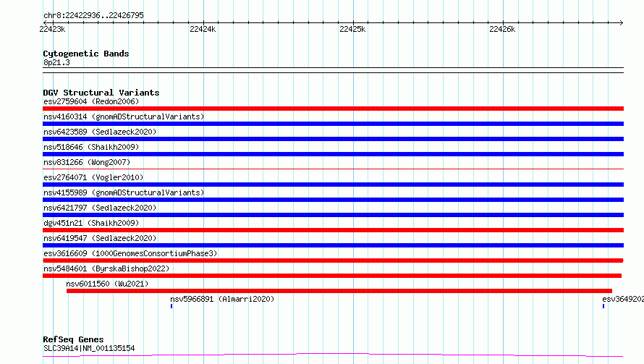Screen dimensions: 644x364
Task: Open nsv5966891 (Almarri2020) variant label
Action: point(222,299)
